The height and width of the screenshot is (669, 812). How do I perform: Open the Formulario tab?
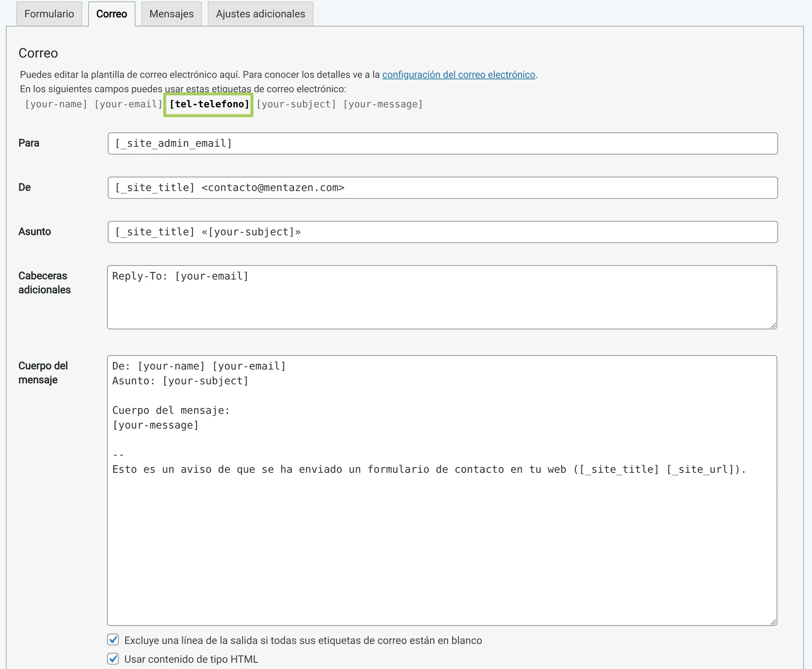pyautogui.click(x=49, y=14)
